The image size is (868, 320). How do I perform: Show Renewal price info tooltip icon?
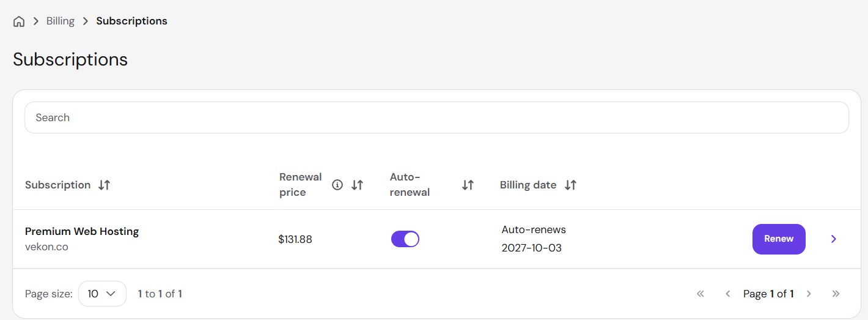[x=337, y=185]
